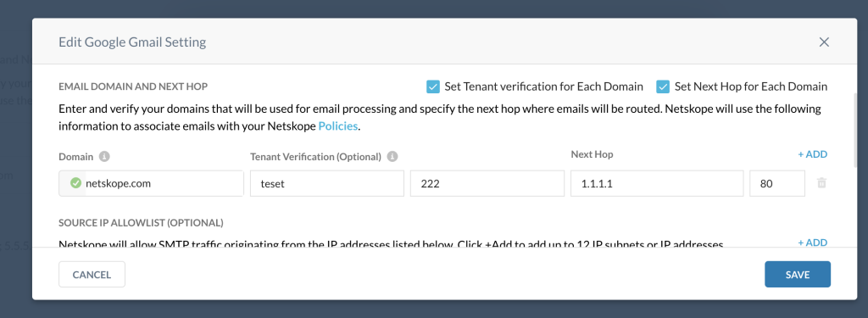Uncheck Set Tenant verification for Each Domain

432,86
